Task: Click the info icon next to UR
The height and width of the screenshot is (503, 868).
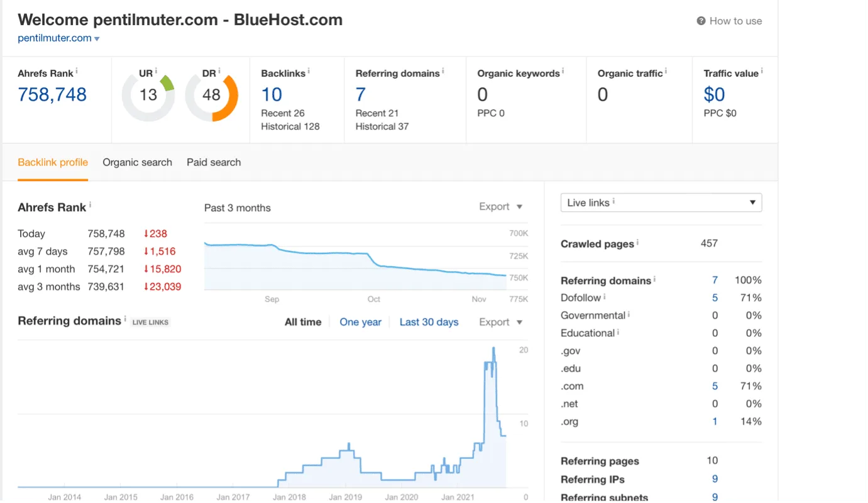Action: click(x=156, y=71)
